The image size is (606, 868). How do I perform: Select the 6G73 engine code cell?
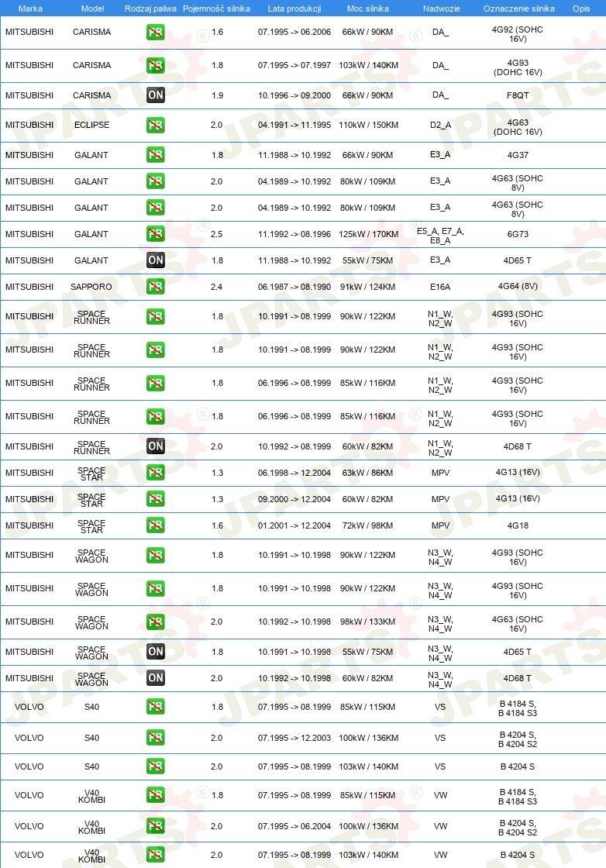pyautogui.click(x=518, y=234)
